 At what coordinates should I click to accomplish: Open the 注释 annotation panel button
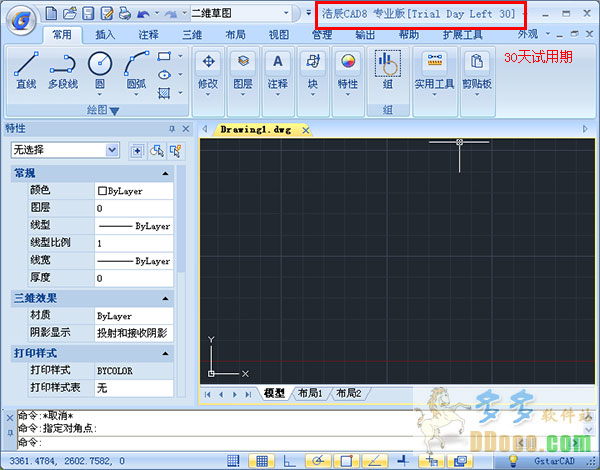[278, 75]
